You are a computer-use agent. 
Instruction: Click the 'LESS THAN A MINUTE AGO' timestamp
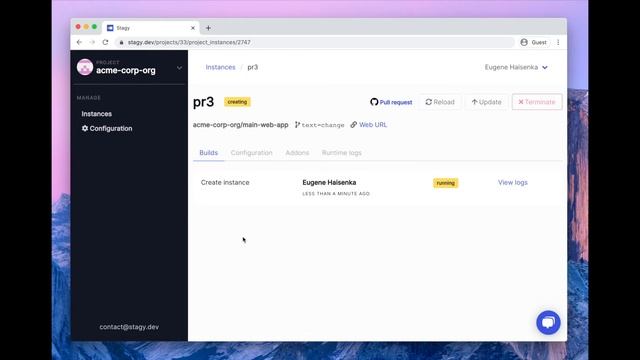[336, 194]
